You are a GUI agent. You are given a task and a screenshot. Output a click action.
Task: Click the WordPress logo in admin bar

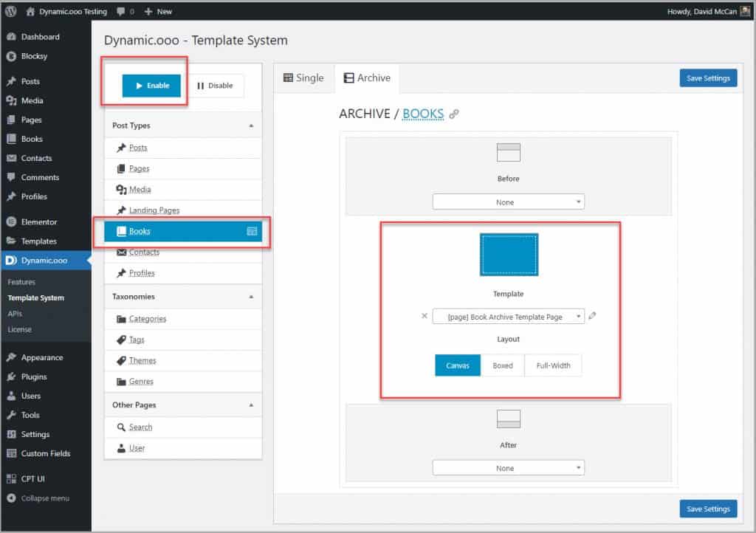click(x=12, y=12)
